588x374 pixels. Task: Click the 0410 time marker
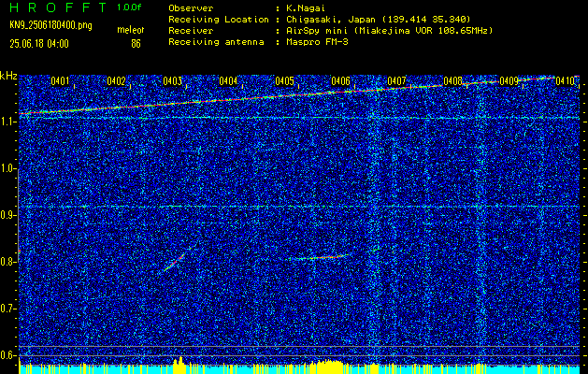[565, 80]
